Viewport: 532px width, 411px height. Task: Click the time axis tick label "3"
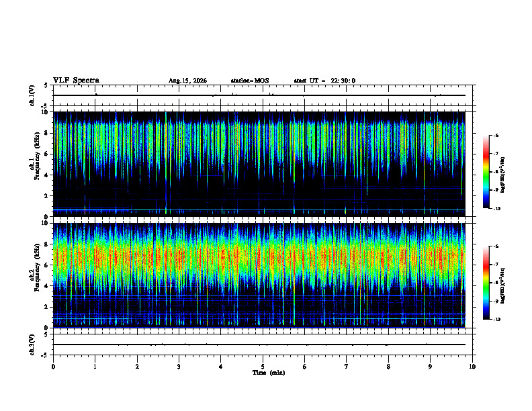pyautogui.click(x=179, y=367)
